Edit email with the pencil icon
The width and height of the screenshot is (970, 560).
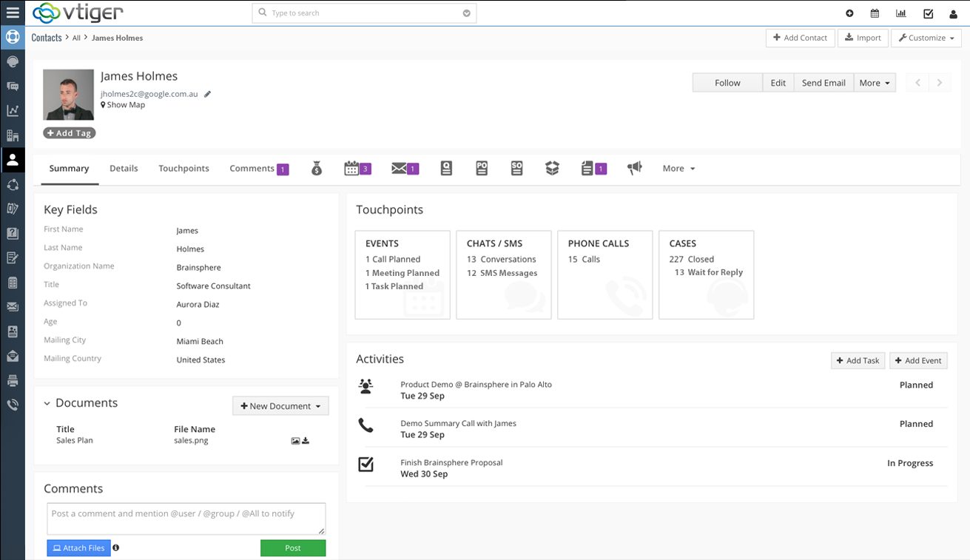tap(208, 94)
